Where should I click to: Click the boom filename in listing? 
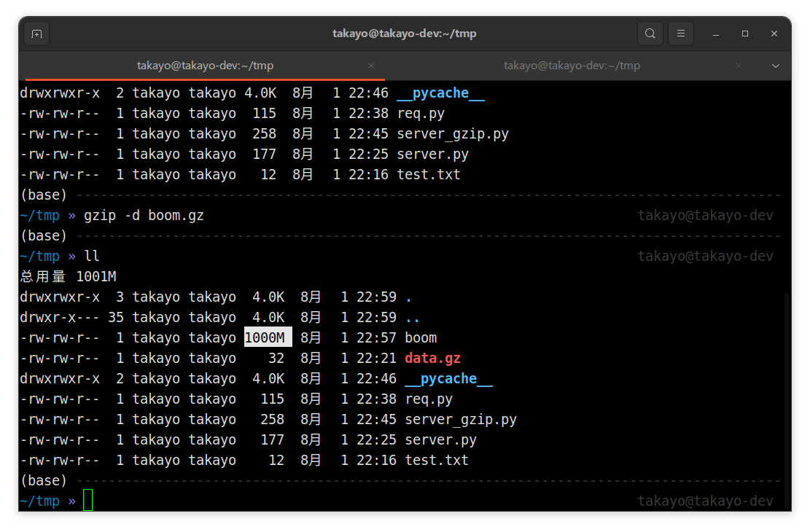[421, 337]
